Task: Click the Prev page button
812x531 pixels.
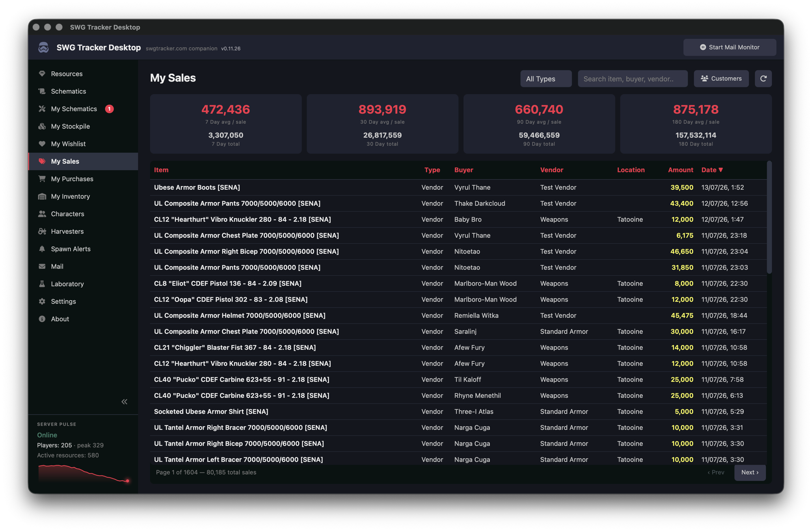Action: click(716, 472)
